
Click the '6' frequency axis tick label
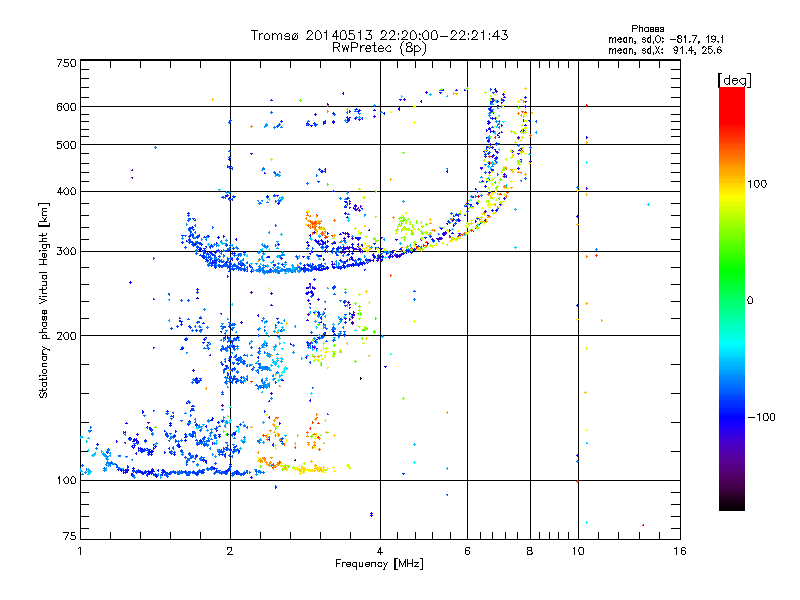pyautogui.click(x=467, y=551)
